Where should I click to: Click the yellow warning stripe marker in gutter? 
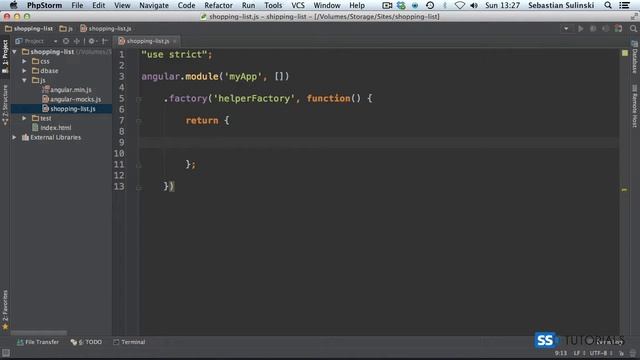pos(624,190)
